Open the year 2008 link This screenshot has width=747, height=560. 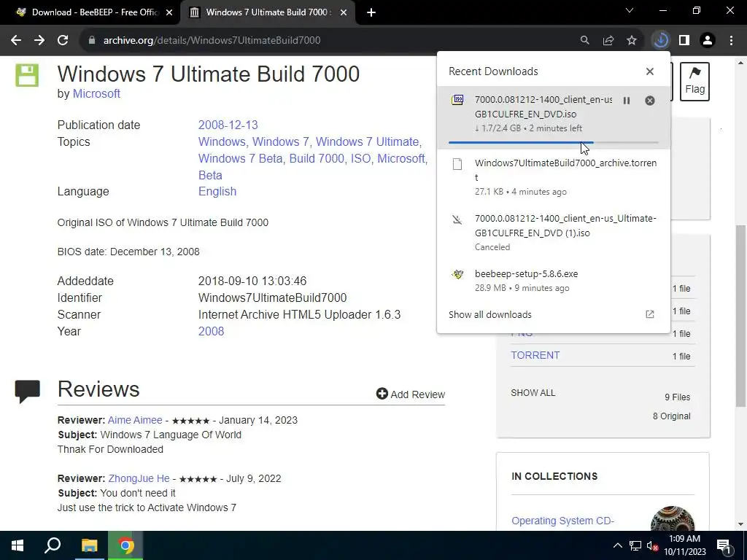[x=211, y=332]
